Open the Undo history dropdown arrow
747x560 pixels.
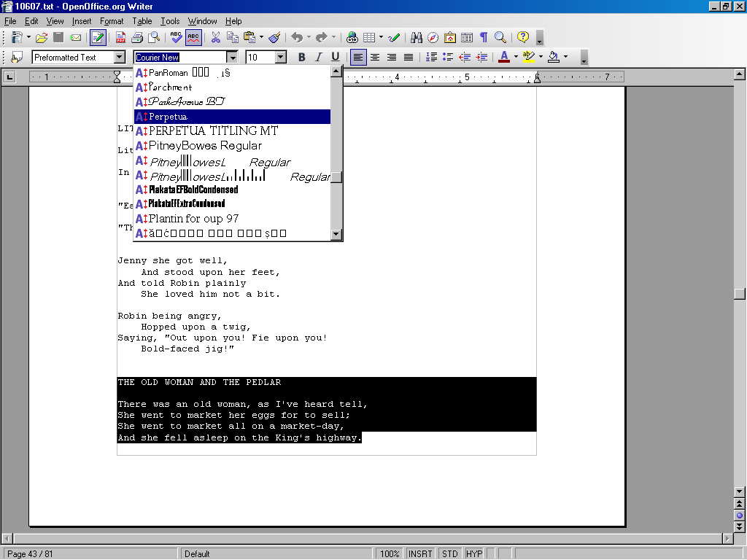(x=309, y=37)
